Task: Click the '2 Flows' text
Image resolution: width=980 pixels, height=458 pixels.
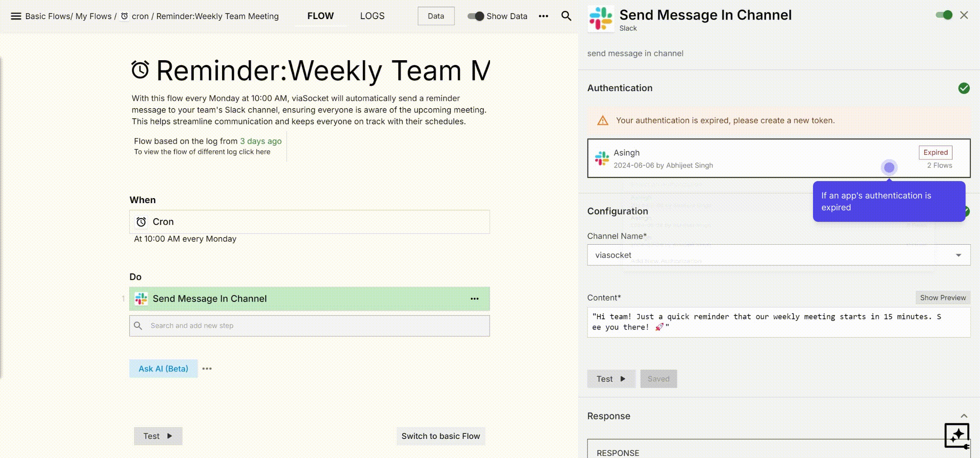Action: coord(939,165)
